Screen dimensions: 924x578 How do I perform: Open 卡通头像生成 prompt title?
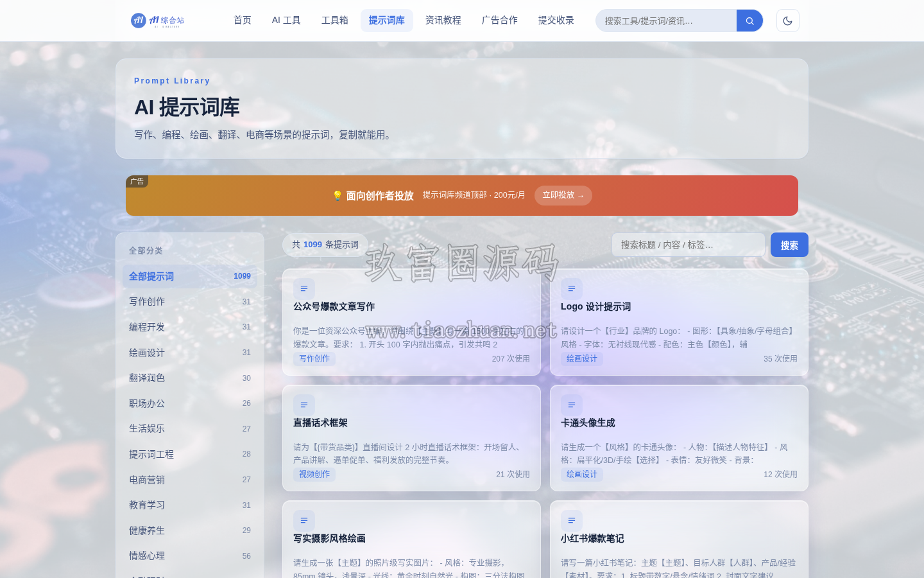588,423
